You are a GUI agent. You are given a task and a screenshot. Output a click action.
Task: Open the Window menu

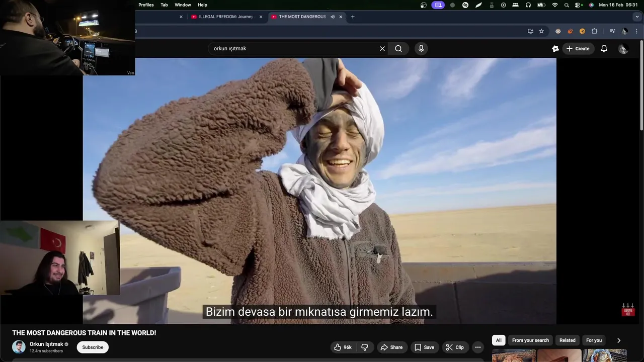[183, 5]
